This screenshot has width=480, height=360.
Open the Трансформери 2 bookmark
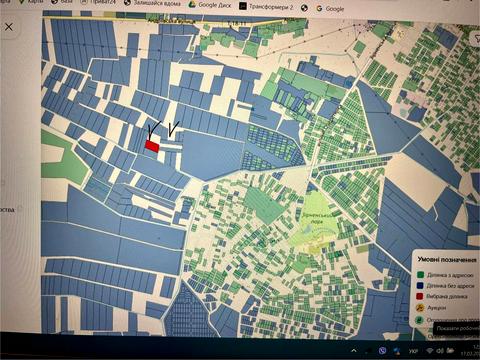(266, 6)
